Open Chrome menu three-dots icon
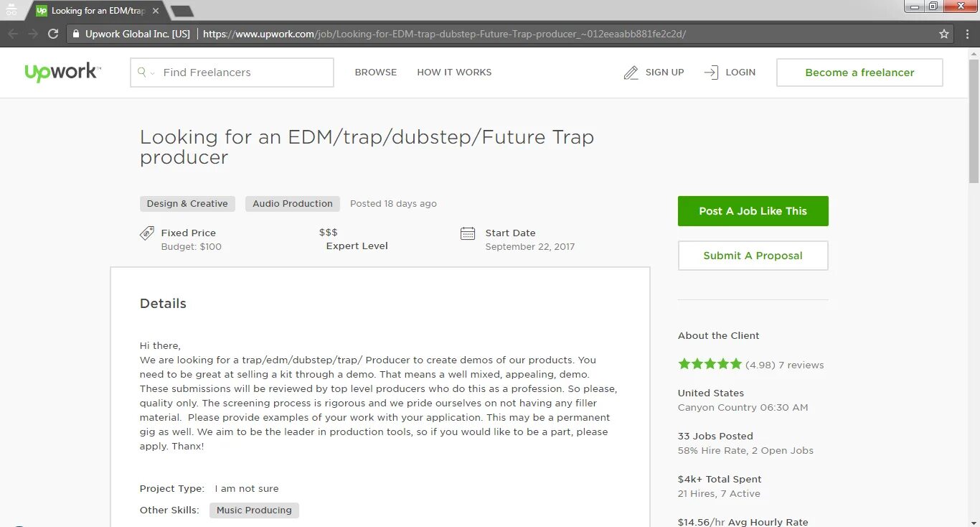Viewport: 980px width, 527px height. pos(966,34)
